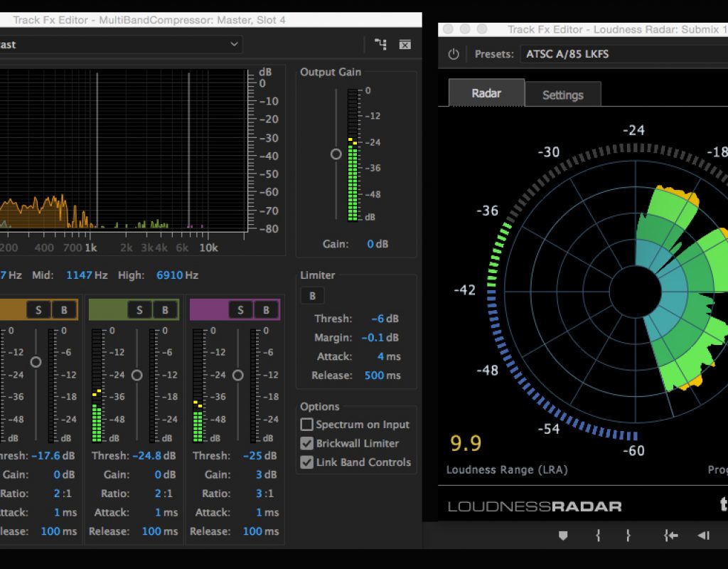Click the delete preset icon in MultiBandCompressor
Viewport: 728px width, 569px height.
(x=405, y=45)
